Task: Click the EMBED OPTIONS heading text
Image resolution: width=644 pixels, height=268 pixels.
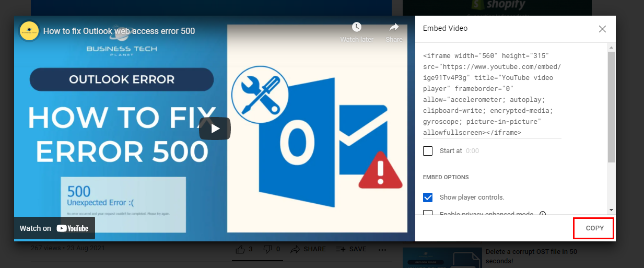Action: pos(446,177)
